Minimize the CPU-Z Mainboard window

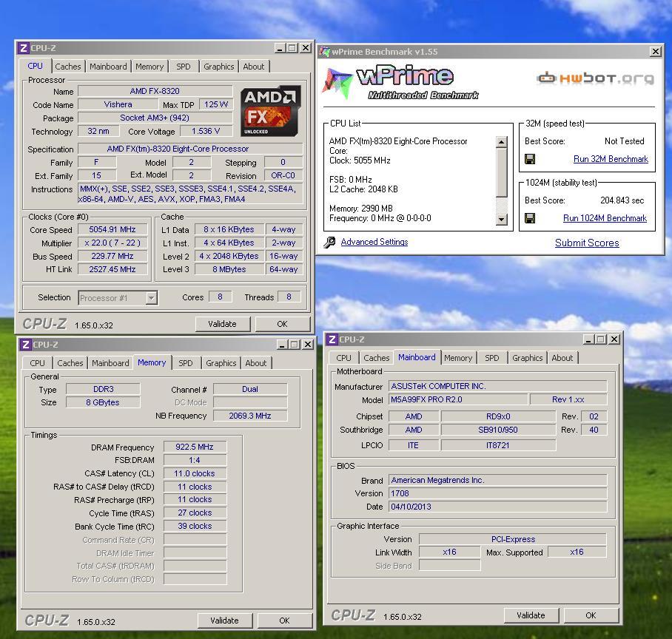[588, 339]
